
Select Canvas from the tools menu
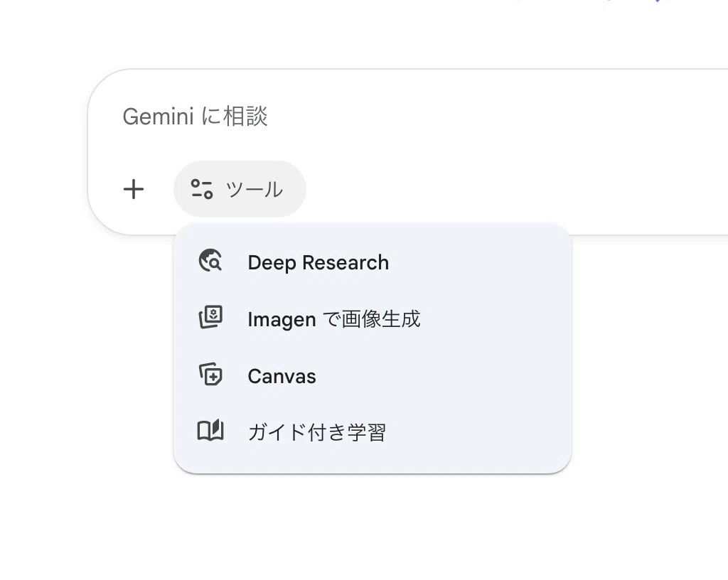tap(373, 376)
